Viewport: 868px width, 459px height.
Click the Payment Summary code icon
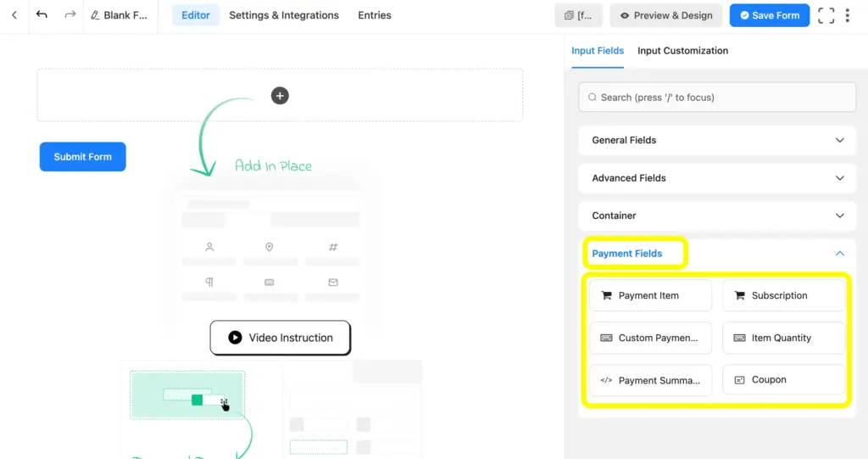point(606,380)
